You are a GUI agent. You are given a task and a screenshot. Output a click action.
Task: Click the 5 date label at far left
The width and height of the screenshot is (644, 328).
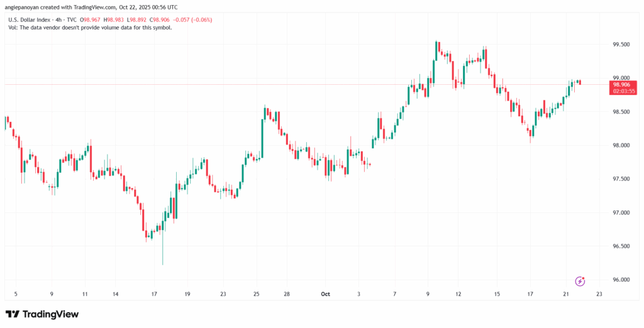pos(16,294)
